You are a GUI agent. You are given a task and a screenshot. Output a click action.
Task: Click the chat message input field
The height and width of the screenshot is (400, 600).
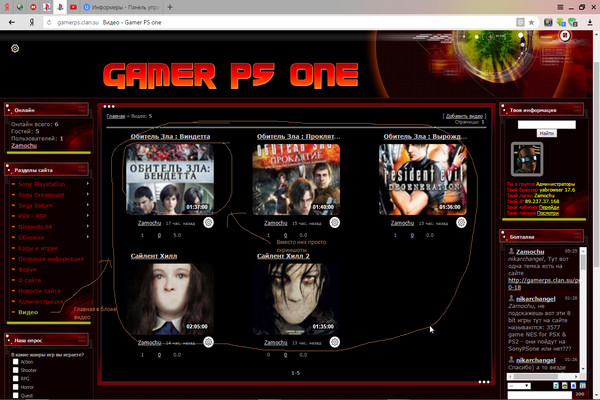tap(540, 395)
